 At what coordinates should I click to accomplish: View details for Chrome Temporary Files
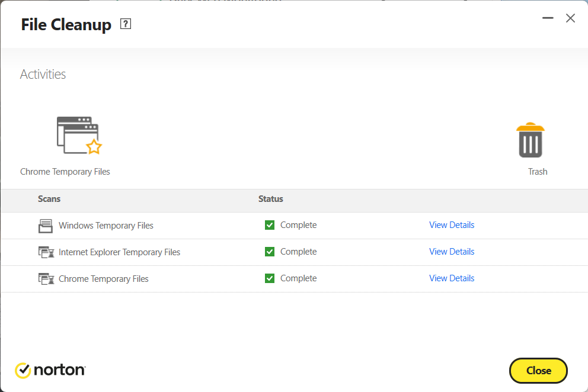point(452,278)
